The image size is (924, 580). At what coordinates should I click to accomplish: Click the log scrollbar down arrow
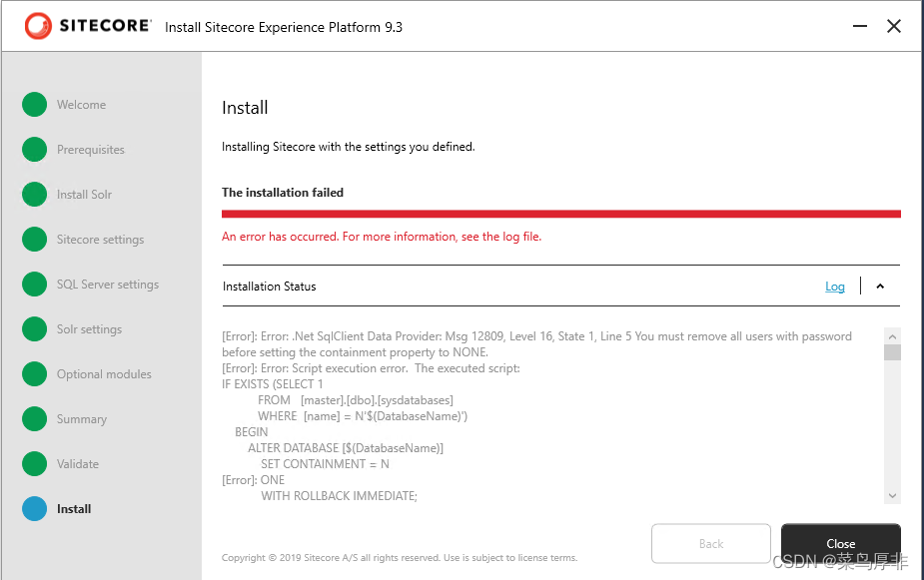pos(892,496)
